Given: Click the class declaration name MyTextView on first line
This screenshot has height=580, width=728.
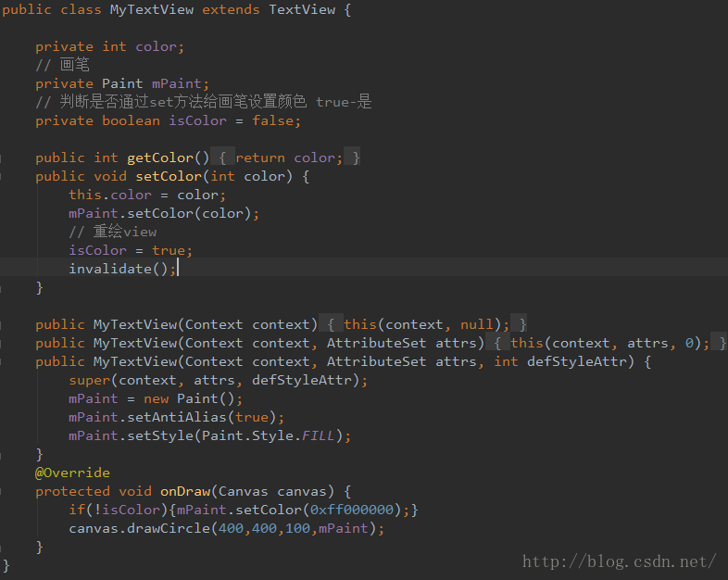Looking at the screenshot, I should pyautogui.click(x=151, y=10).
